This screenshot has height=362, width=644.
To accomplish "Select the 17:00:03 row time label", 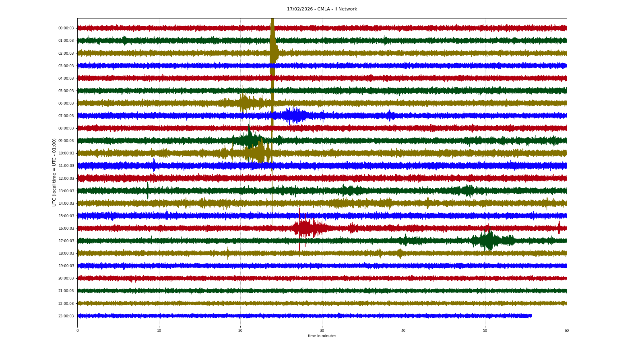I will (x=66, y=241).
